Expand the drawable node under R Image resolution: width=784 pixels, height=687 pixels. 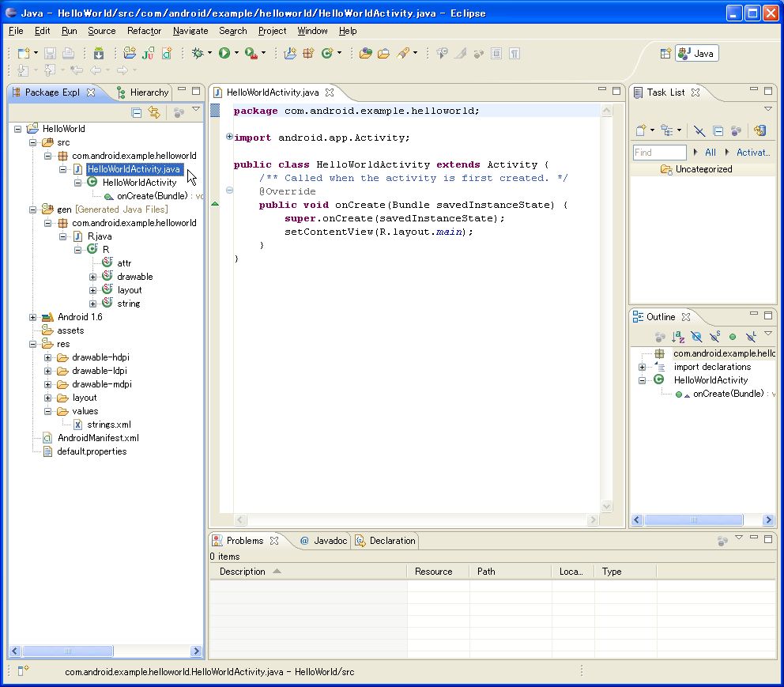click(x=92, y=277)
